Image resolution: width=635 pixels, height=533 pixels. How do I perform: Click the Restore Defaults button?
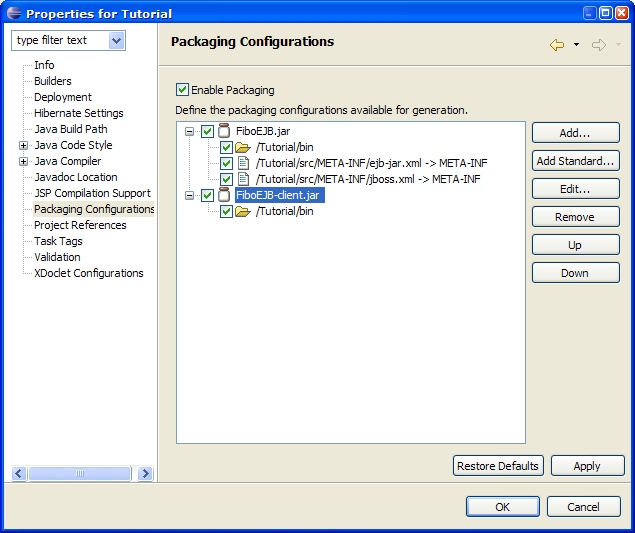(x=498, y=466)
